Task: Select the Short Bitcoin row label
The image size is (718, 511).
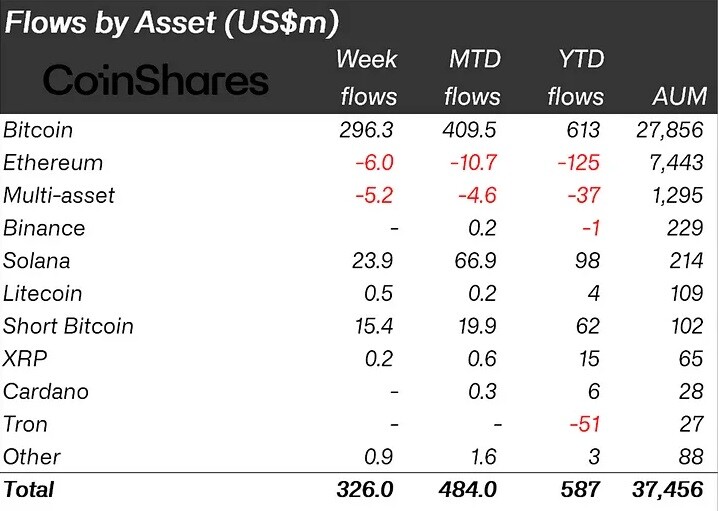Action: pos(68,326)
